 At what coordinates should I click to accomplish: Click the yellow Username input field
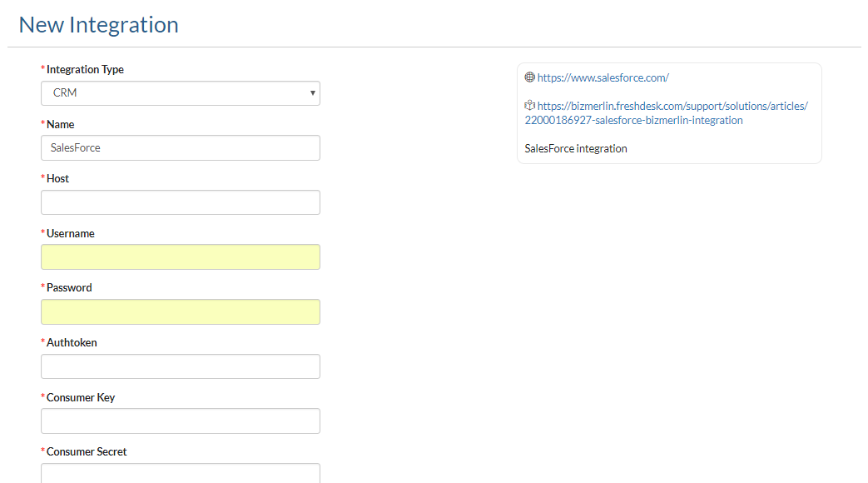pyautogui.click(x=181, y=257)
